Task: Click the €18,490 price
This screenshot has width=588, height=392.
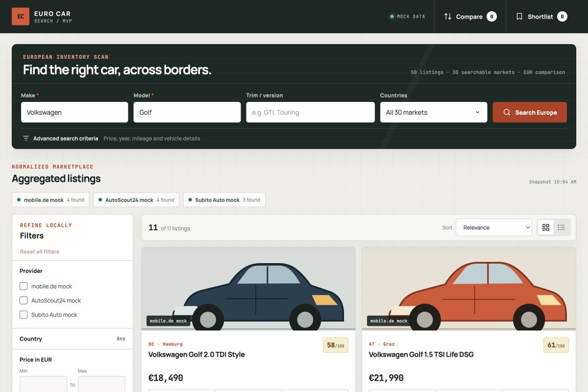Action: coord(166,378)
